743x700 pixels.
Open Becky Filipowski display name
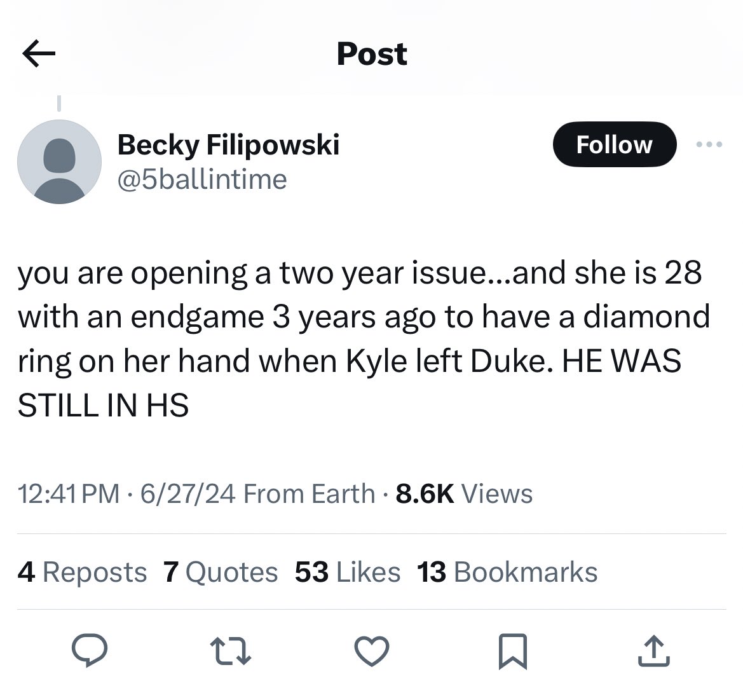(x=228, y=145)
